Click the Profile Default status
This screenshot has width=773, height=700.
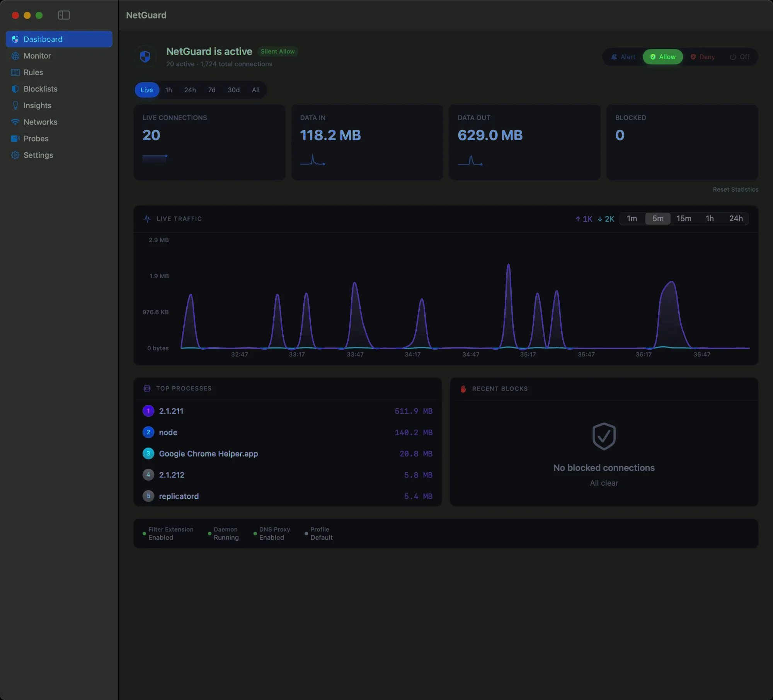point(319,533)
